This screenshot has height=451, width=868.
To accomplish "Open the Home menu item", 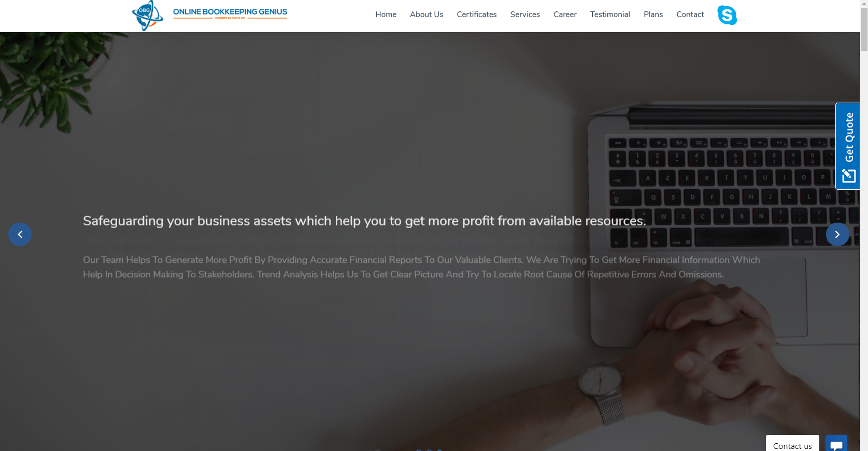I will [x=386, y=15].
